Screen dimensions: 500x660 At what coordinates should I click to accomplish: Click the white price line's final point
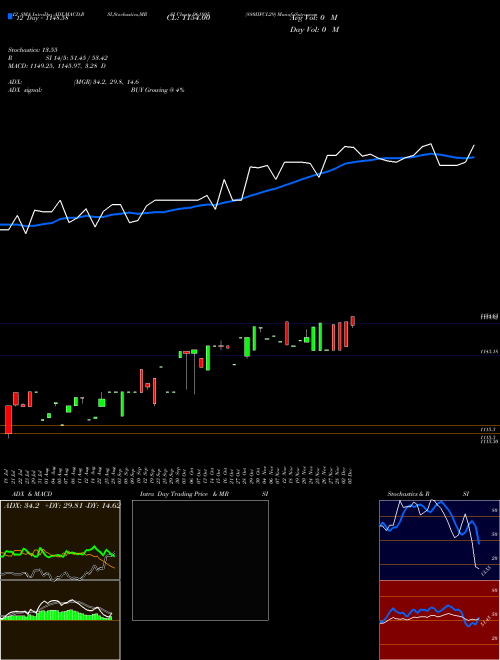474,145
